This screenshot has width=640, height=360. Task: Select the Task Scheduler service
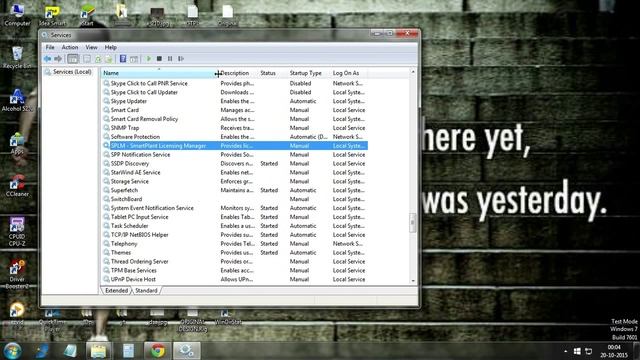235,226
